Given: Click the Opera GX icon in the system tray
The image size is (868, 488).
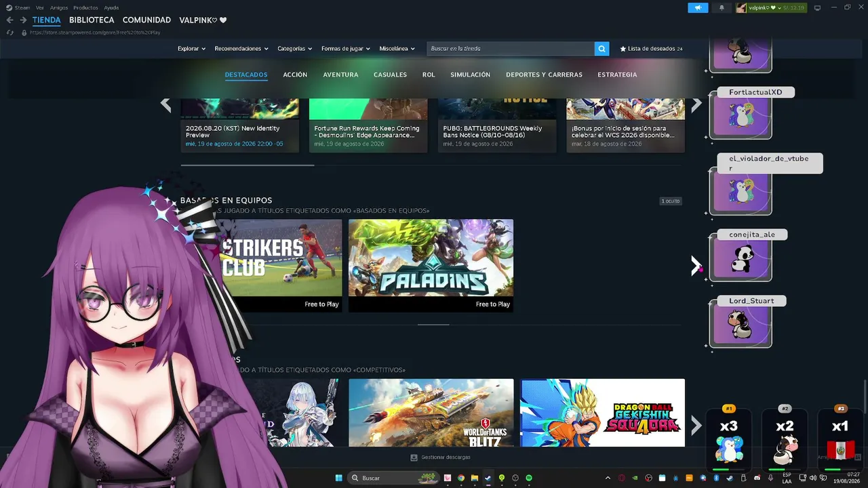Looking at the screenshot, I should click(x=622, y=478).
